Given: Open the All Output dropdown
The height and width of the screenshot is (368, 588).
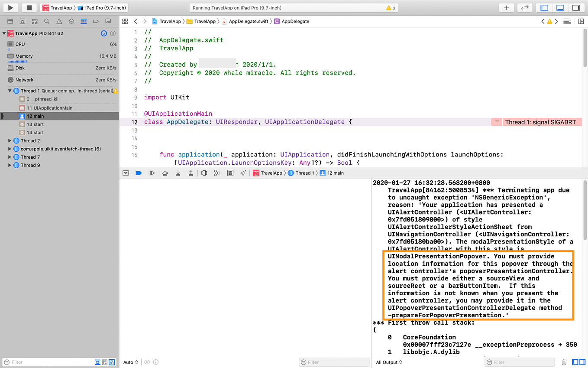Looking at the screenshot, I should point(387,362).
